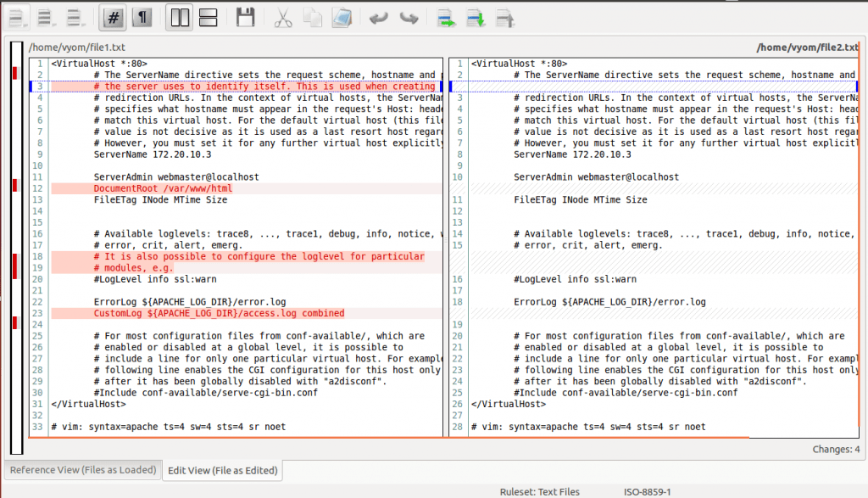This screenshot has height=498, width=868.
Task: Open the Edit View tab
Action: [x=222, y=470]
